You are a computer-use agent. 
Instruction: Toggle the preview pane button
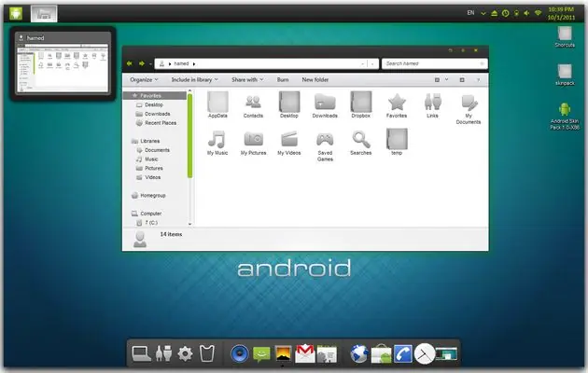click(462, 80)
